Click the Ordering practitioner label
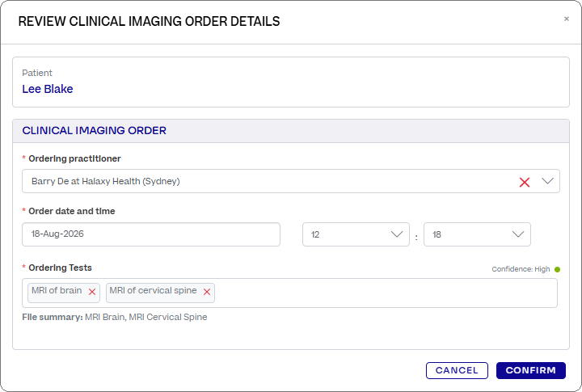The image size is (582, 392). pyautogui.click(x=74, y=158)
